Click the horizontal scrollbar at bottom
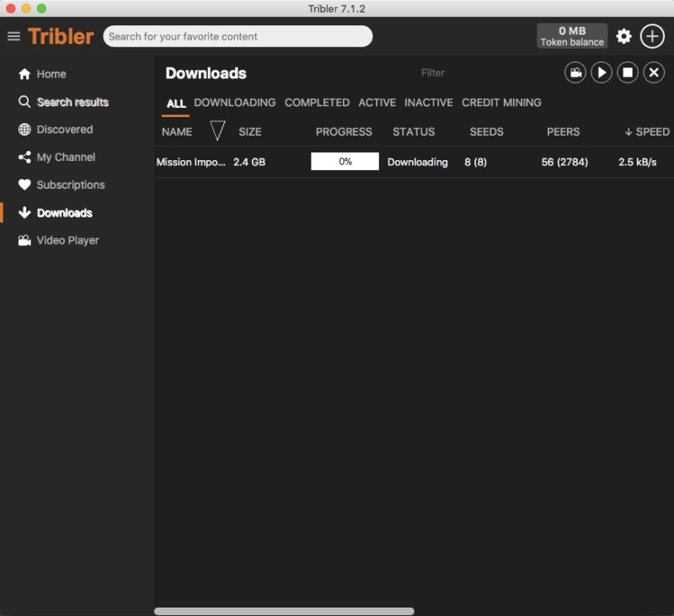The image size is (674, 616). [284, 611]
